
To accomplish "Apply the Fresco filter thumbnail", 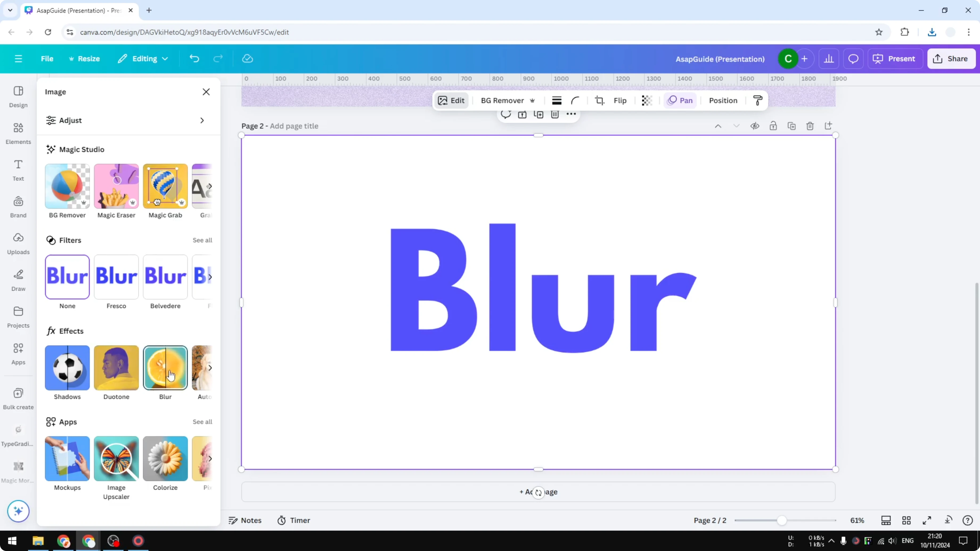I will click(x=116, y=277).
